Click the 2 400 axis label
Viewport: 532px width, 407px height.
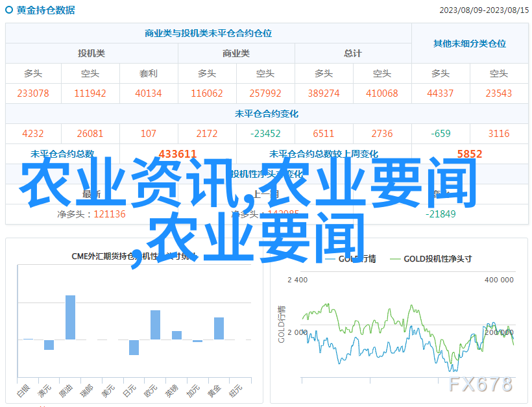(298, 280)
